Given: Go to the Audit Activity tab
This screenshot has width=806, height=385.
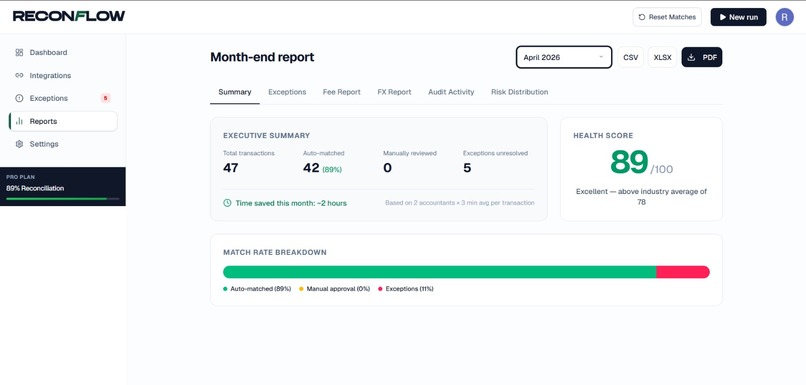Looking at the screenshot, I should (x=451, y=92).
